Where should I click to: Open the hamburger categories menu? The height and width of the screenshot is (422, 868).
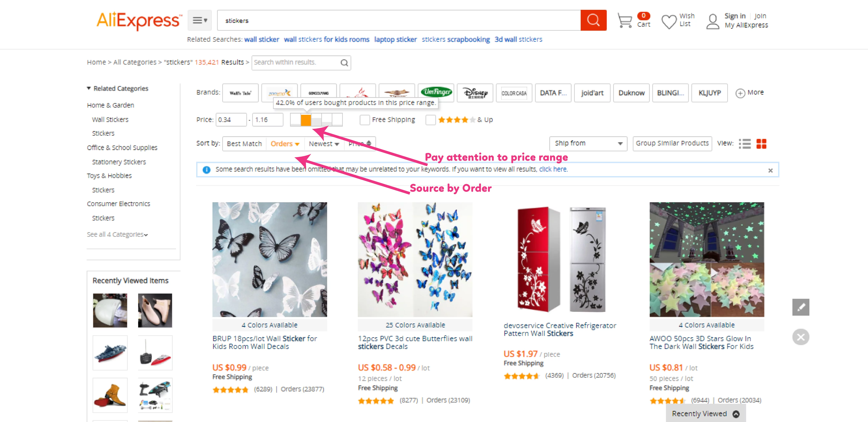click(x=200, y=20)
